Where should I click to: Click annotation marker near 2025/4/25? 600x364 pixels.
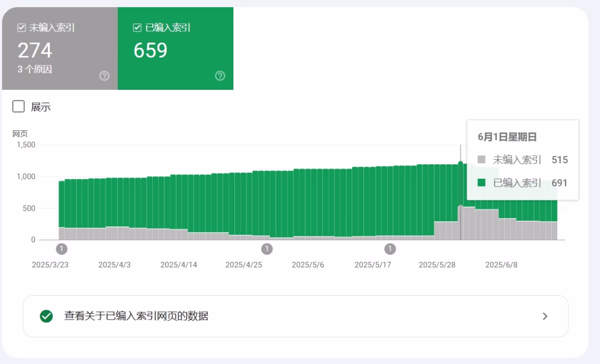[x=267, y=249]
